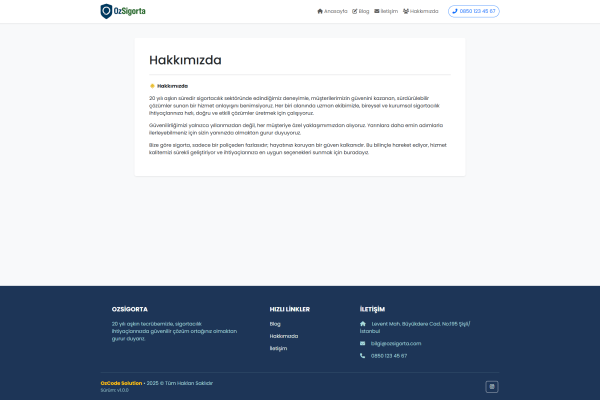Click the OzSigorta shield logo
Image resolution: width=600 pixels, height=400 pixels.
[x=107, y=11]
